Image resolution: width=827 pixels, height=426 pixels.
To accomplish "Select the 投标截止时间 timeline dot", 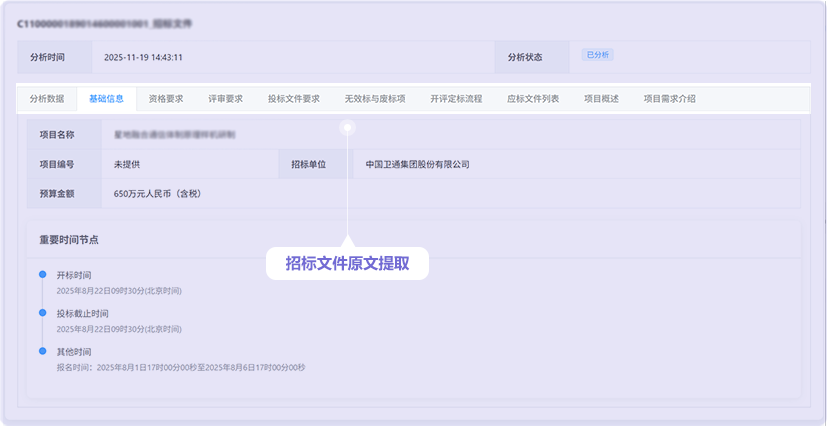I will [42, 313].
